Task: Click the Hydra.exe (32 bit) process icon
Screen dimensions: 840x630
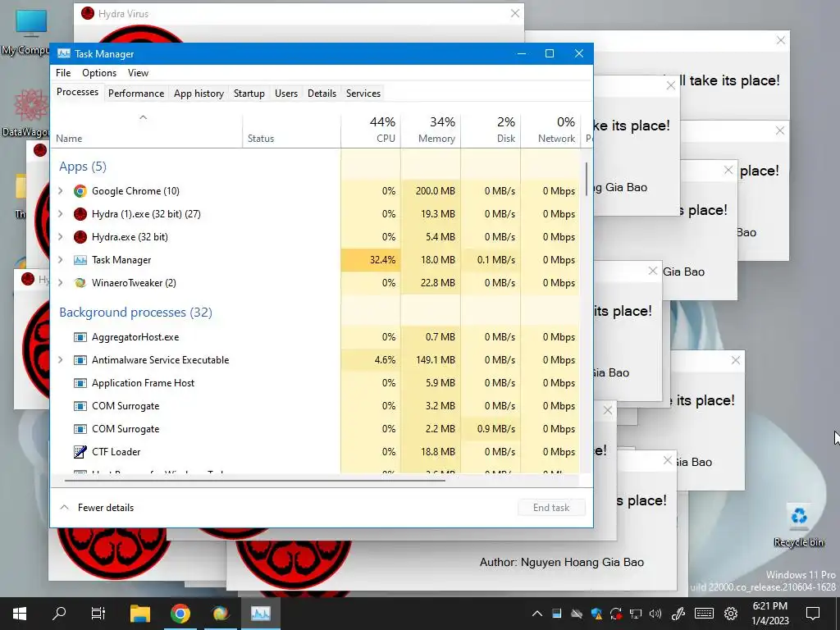Action: coord(80,237)
